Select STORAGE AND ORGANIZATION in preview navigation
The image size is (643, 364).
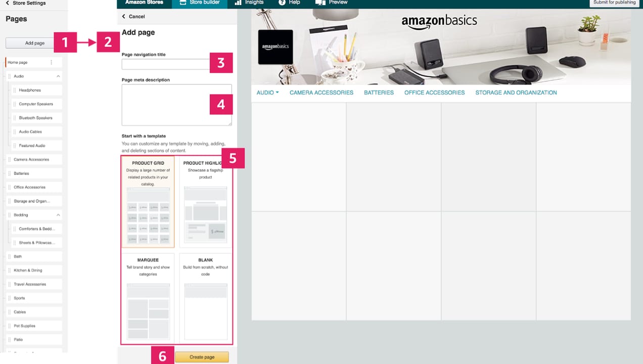click(x=516, y=93)
